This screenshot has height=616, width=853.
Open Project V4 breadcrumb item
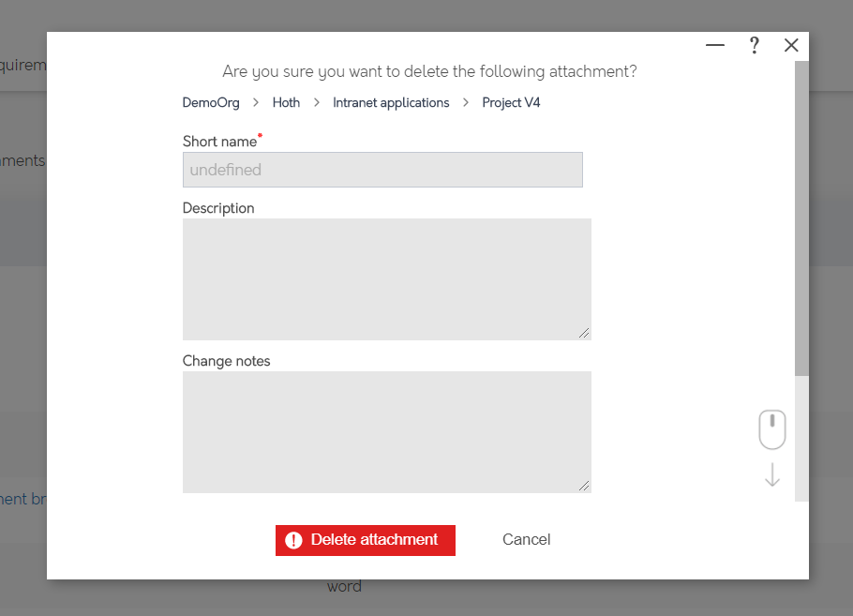511,102
